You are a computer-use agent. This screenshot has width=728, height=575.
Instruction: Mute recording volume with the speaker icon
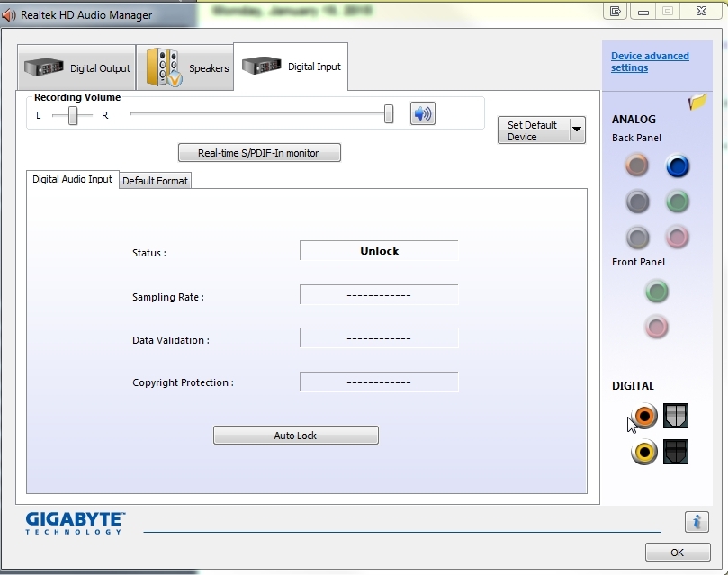point(423,113)
